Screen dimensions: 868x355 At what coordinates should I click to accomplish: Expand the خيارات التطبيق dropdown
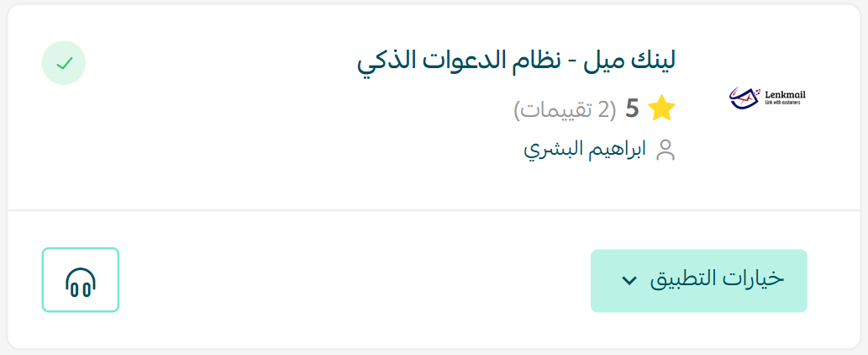coord(698,281)
